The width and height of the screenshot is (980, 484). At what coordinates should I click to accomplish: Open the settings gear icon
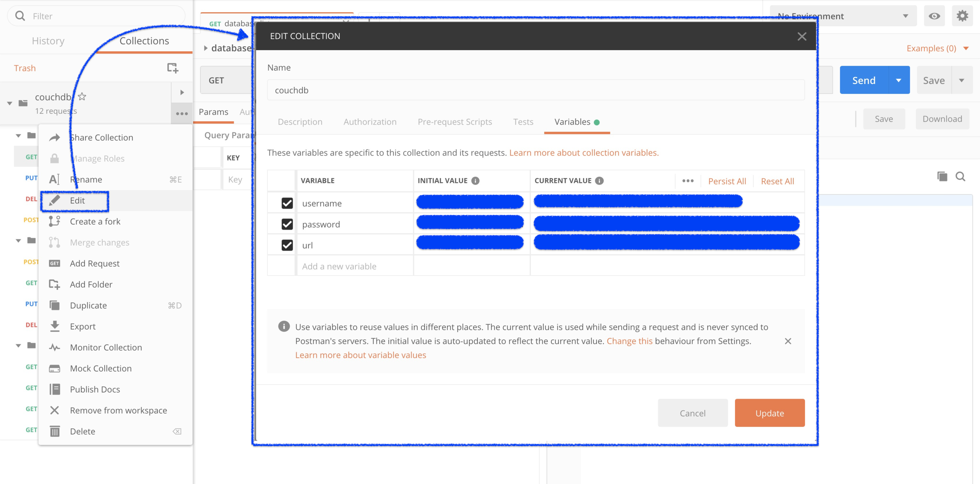tap(962, 16)
